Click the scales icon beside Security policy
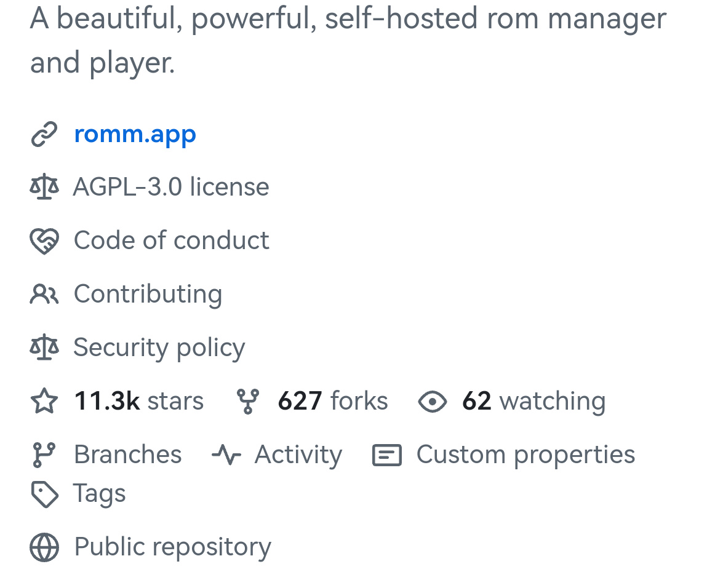 click(x=44, y=347)
